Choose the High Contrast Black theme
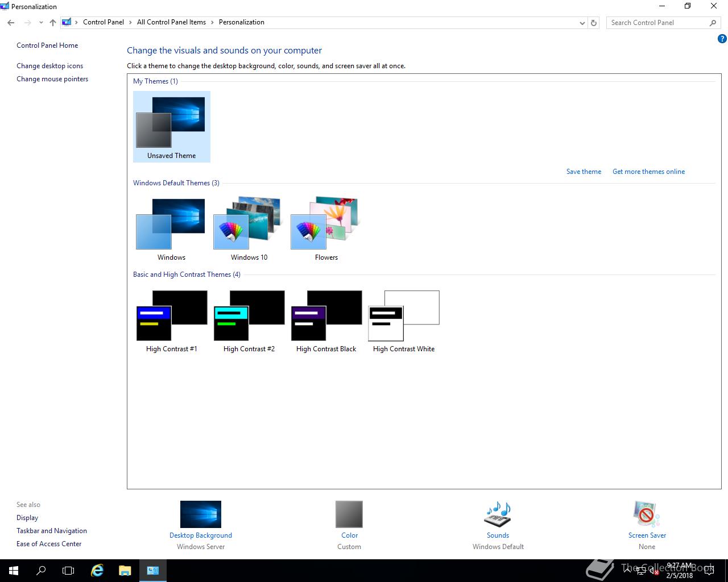 click(326, 320)
